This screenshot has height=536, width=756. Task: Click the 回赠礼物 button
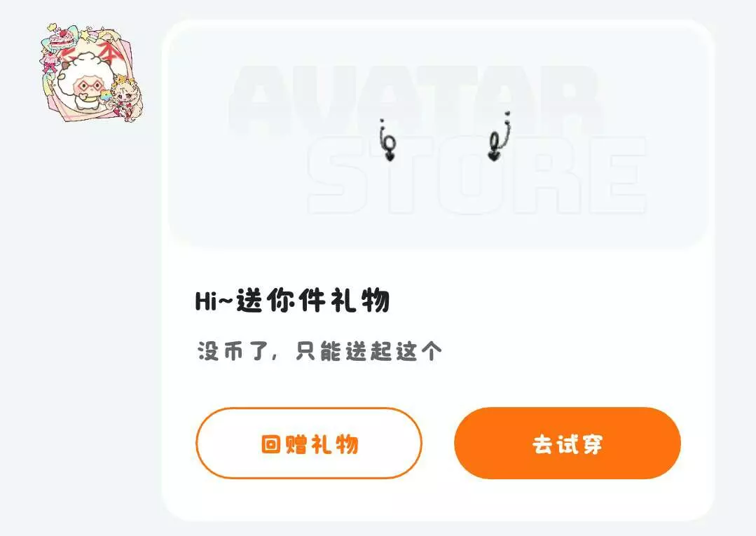[308, 444]
